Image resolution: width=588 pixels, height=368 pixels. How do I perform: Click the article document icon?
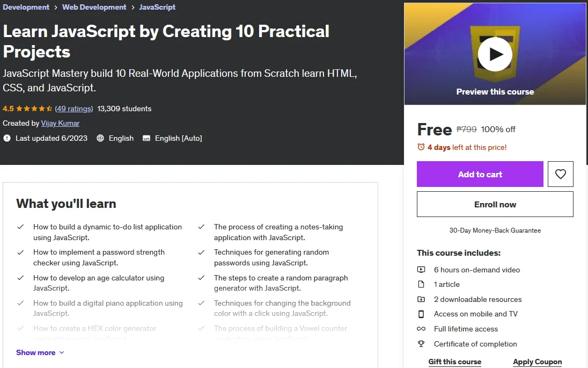(421, 284)
